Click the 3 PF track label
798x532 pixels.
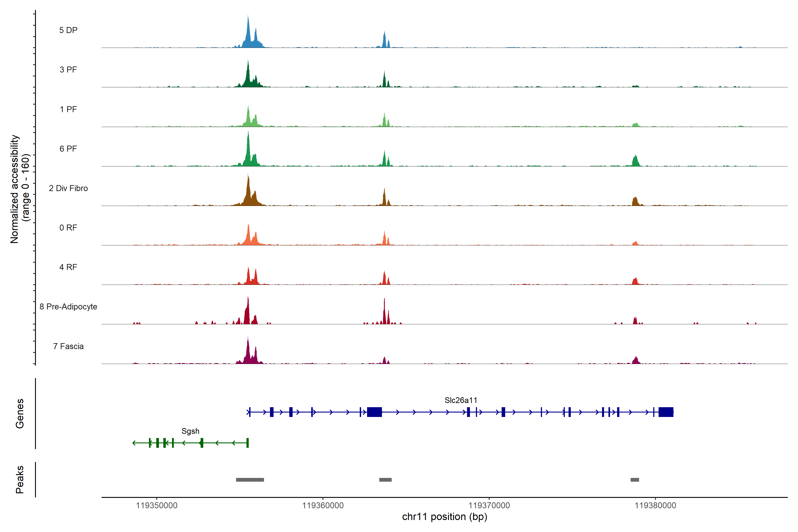[x=68, y=70]
